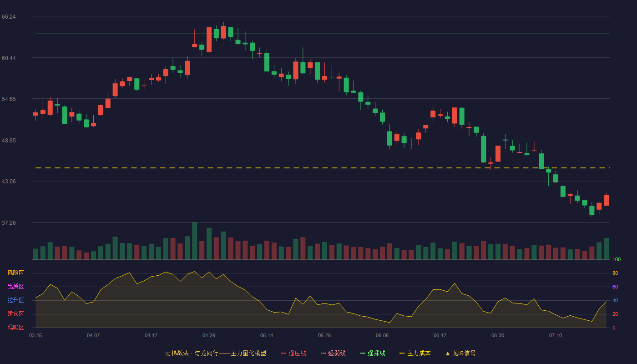The image size is (637, 364).
Task: Toggle the 强压线 legend item
Action: (293, 353)
